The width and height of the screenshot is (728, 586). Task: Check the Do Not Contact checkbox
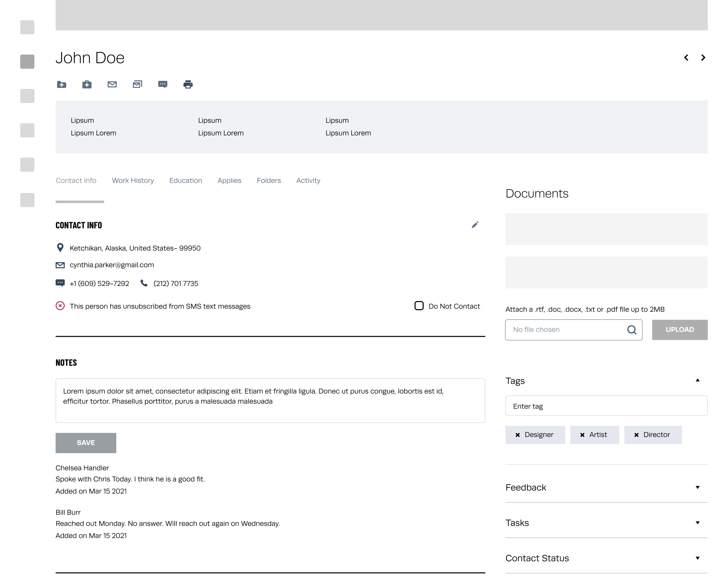pos(419,306)
